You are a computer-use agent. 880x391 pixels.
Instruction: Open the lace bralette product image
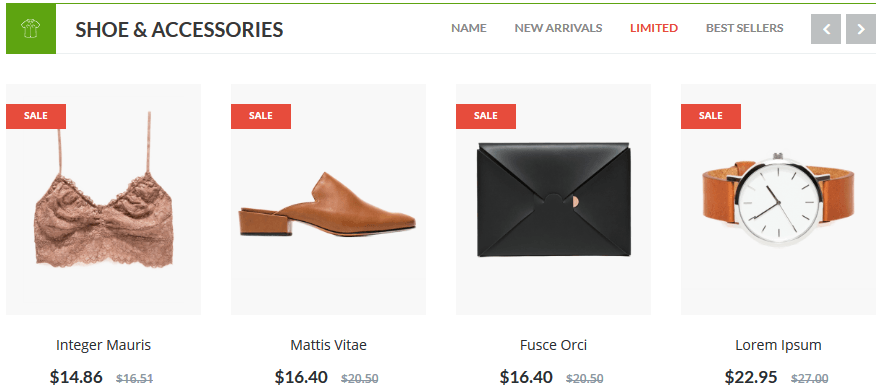tap(103, 200)
